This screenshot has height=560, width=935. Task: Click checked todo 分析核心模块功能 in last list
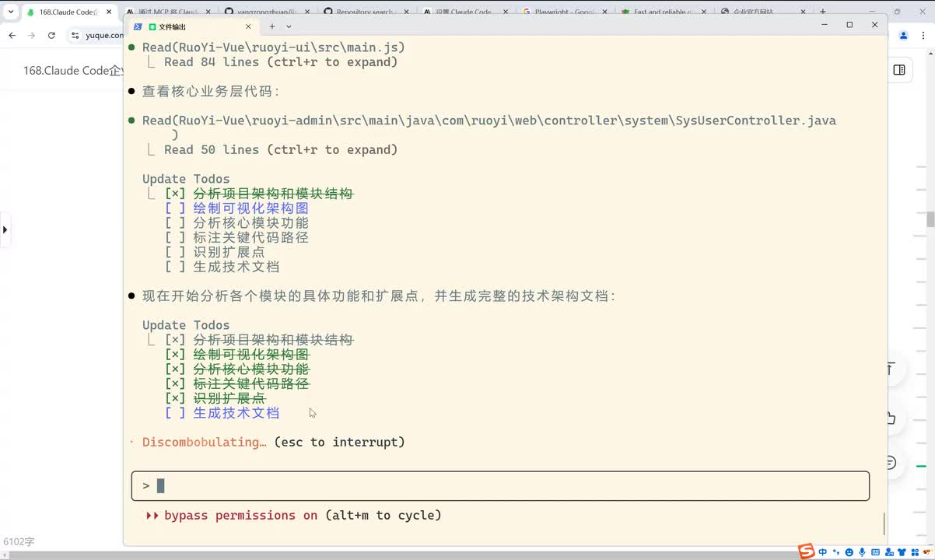click(250, 369)
